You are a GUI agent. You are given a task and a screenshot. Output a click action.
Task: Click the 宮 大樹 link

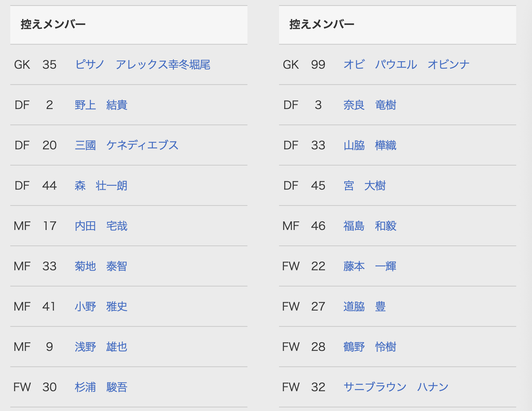click(x=364, y=185)
